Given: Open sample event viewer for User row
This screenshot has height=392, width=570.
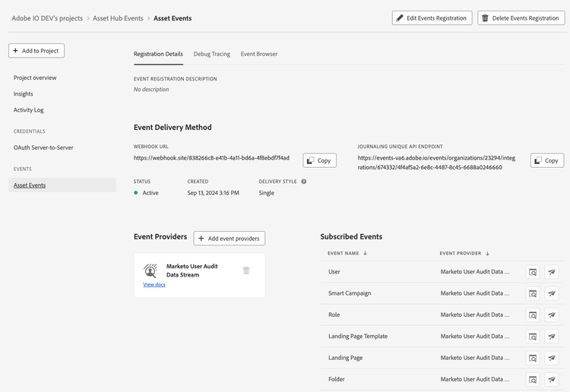Looking at the screenshot, I should [533, 272].
